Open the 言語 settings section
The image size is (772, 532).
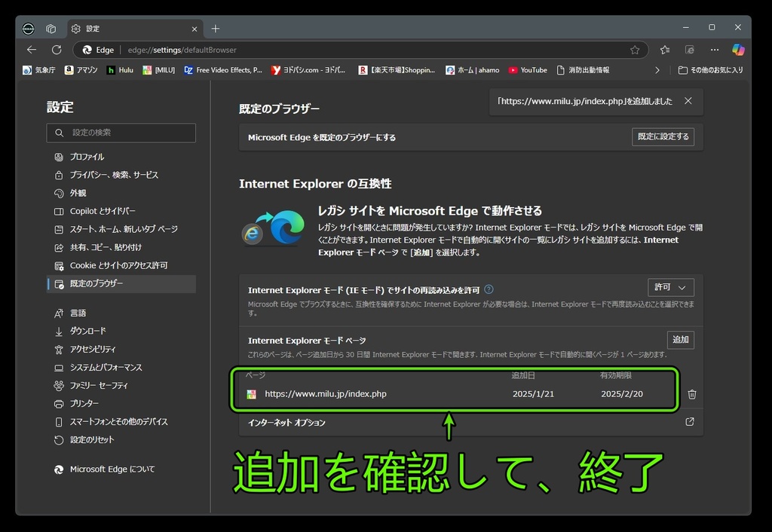pos(121,313)
